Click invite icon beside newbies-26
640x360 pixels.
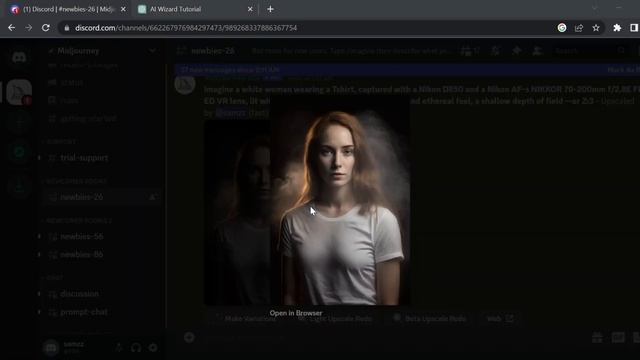pos(152,197)
